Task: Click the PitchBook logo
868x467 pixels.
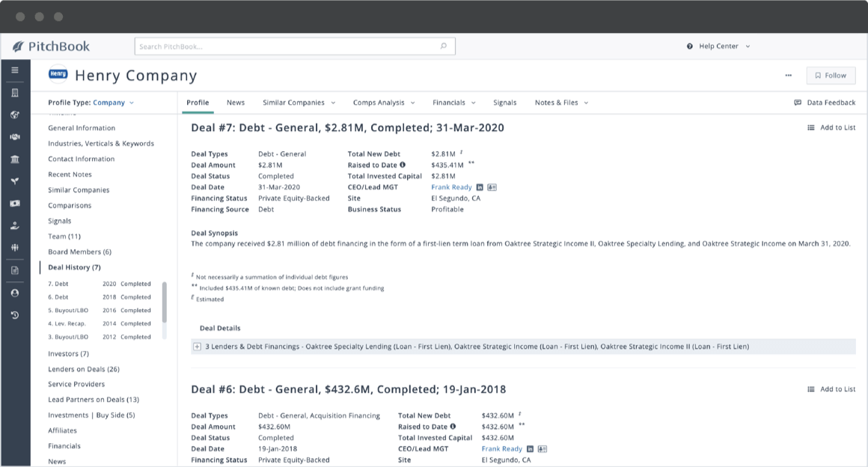Action: tap(51, 46)
